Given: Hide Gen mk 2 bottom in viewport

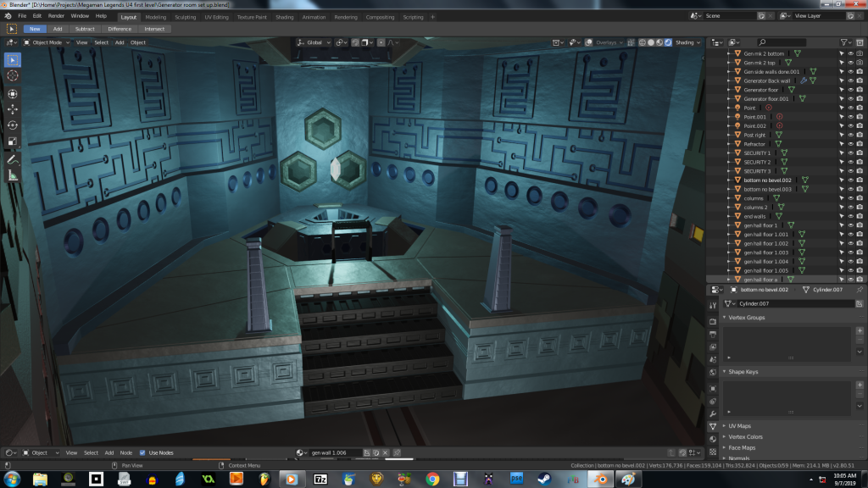Looking at the screenshot, I should tap(850, 53).
